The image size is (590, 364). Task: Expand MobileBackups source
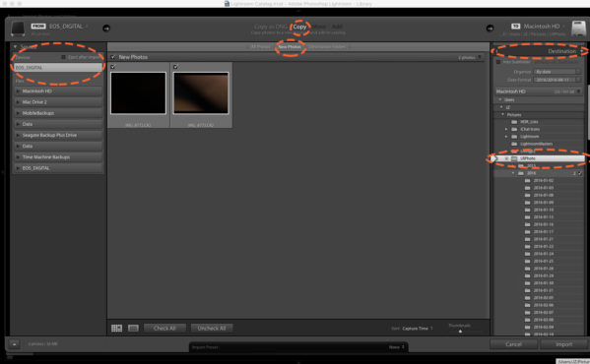(18, 113)
